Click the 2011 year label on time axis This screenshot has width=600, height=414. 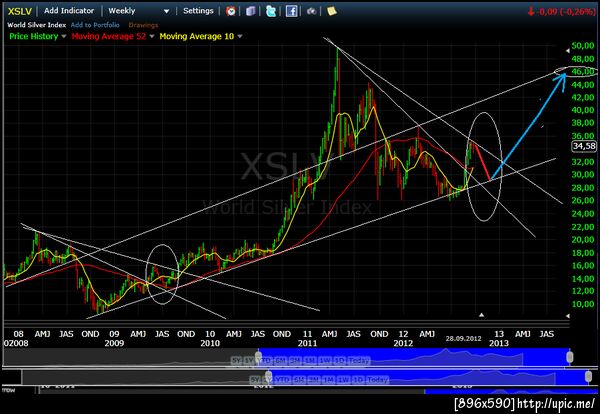[x=307, y=343]
